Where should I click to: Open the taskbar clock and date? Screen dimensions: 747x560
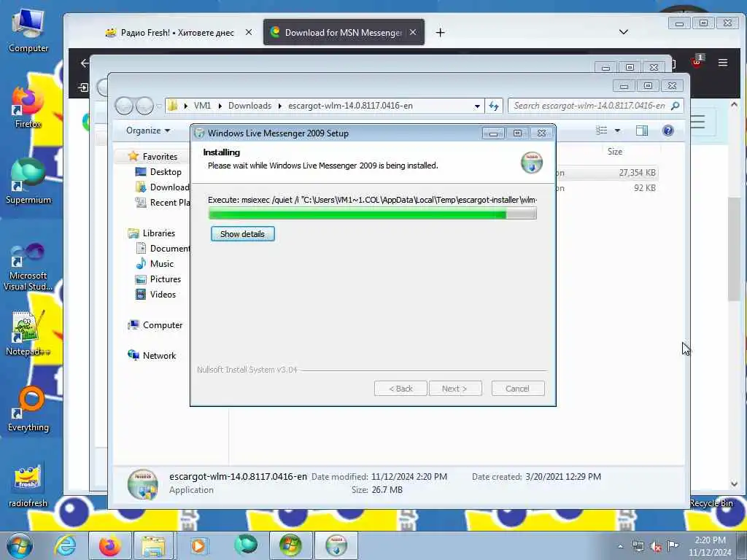(x=710, y=545)
